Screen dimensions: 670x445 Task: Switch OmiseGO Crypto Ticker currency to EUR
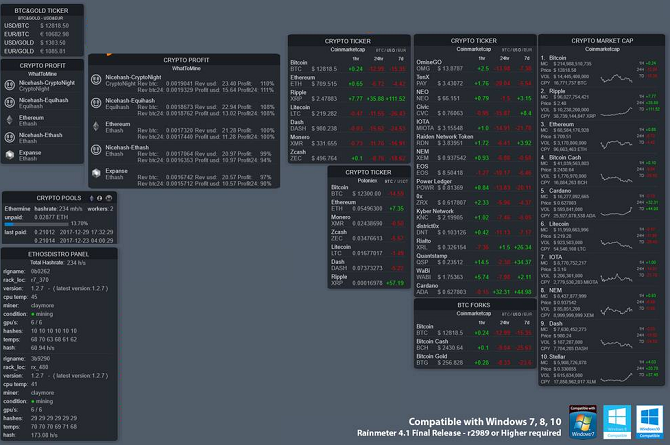tap(528, 50)
